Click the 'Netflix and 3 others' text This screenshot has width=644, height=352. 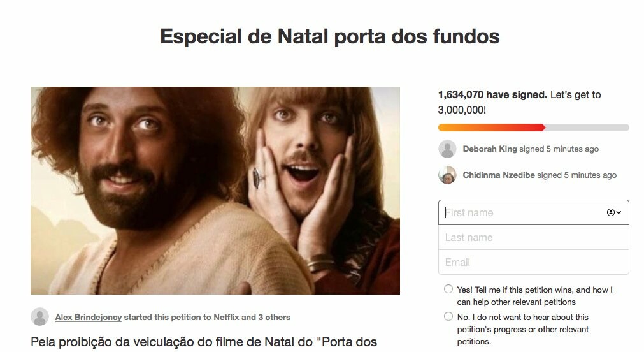point(252,318)
